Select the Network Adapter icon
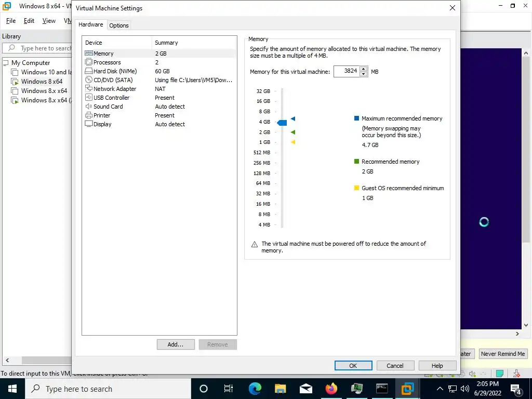The image size is (532, 399). click(88, 88)
